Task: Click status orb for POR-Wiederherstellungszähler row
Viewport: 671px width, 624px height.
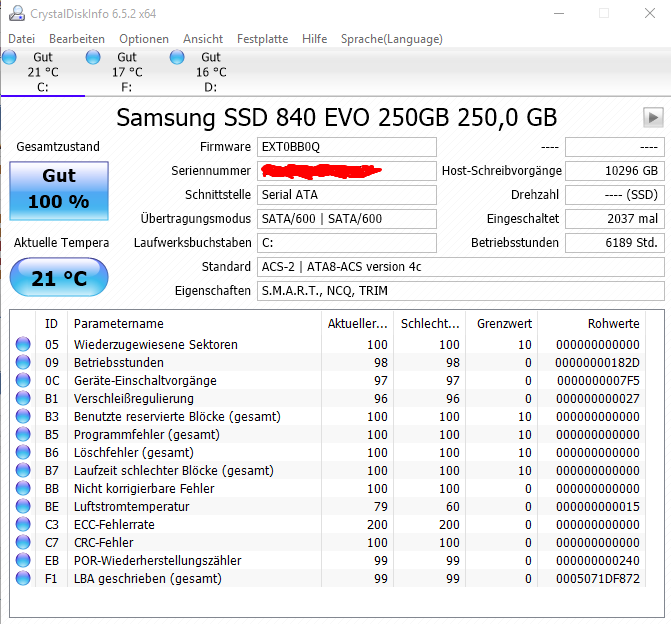Action: 23,560
